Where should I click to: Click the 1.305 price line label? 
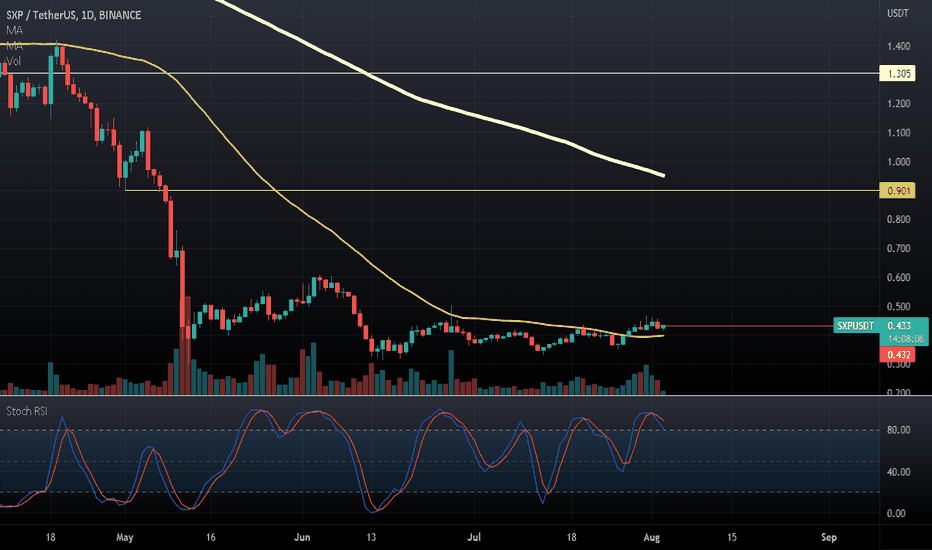coord(898,74)
